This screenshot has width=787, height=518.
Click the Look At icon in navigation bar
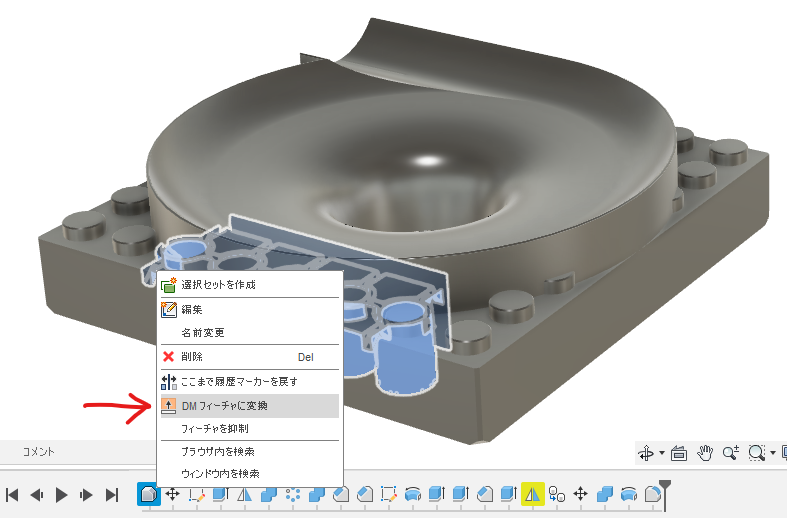click(x=679, y=453)
